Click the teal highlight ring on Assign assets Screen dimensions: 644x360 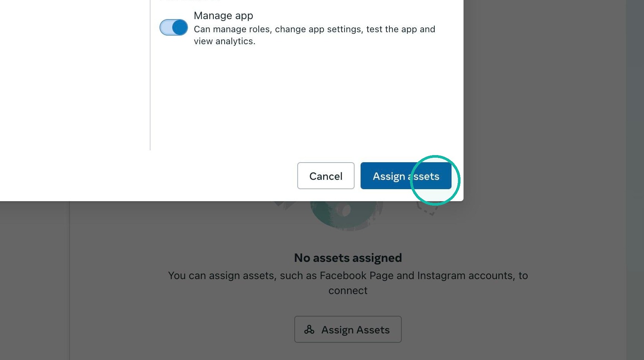[x=435, y=180]
